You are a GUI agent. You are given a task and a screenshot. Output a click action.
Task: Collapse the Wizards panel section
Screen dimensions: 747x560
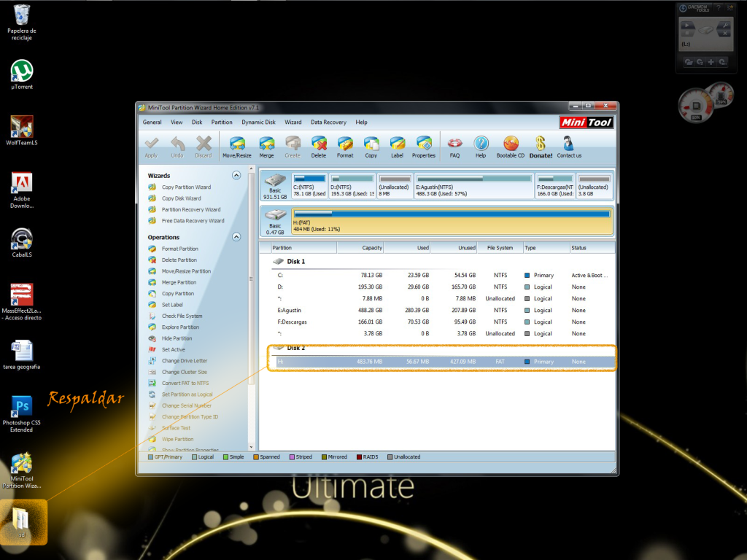(x=236, y=175)
